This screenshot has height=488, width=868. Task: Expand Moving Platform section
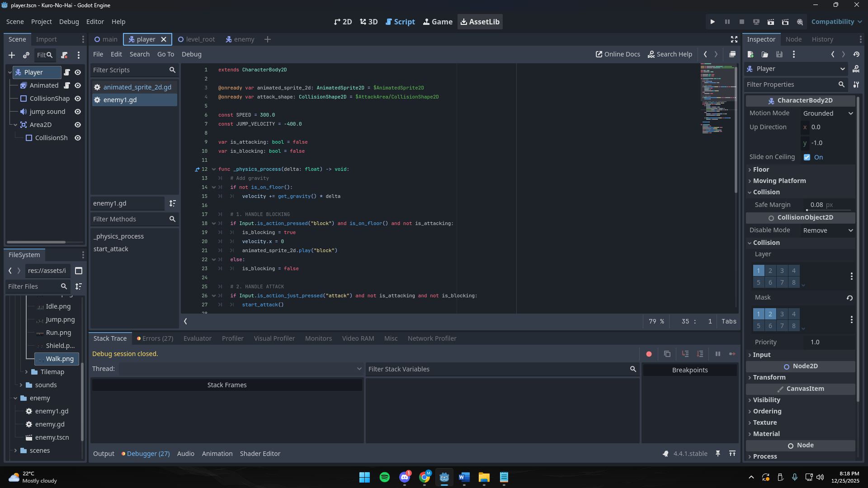pyautogui.click(x=800, y=181)
